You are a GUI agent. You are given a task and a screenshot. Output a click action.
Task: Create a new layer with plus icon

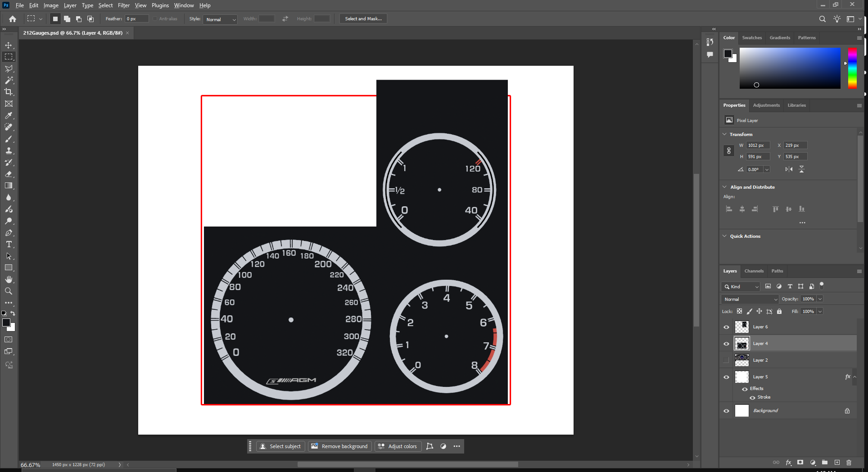pyautogui.click(x=837, y=463)
